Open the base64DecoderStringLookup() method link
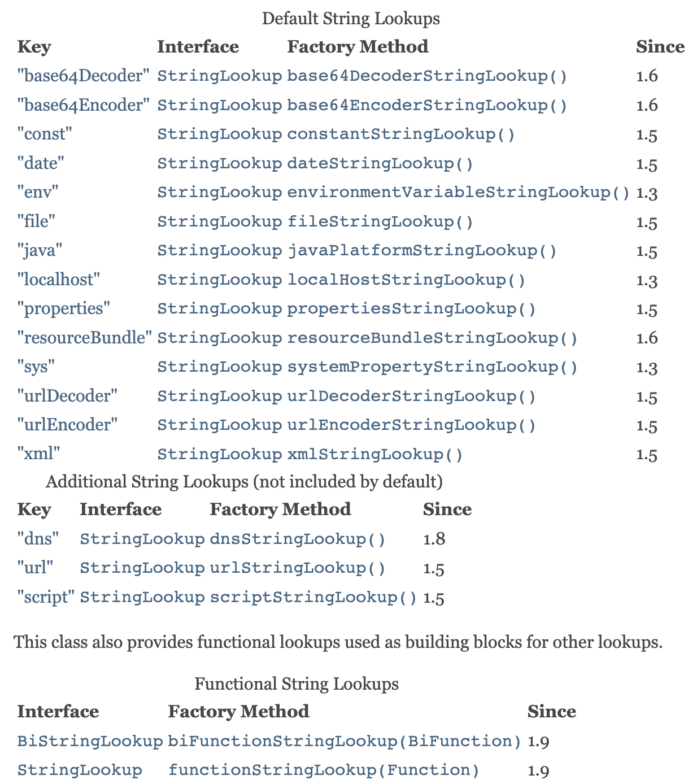The image size is (697, 784). [427, 76]
